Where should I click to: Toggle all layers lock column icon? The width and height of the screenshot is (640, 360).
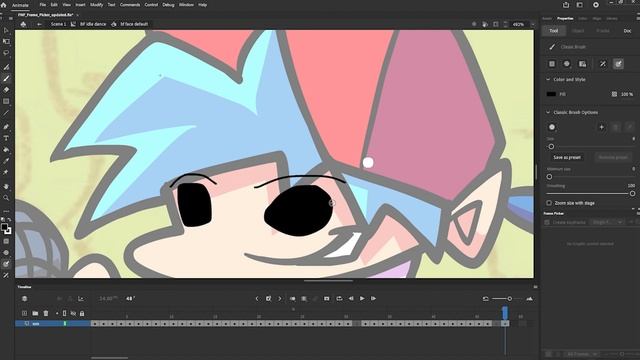82,313
